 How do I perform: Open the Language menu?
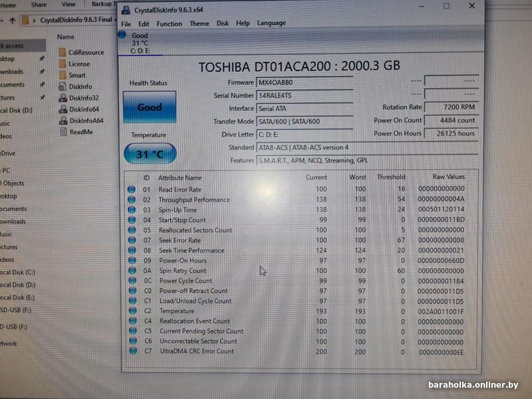pyautogui.click(x=271, y=23)
